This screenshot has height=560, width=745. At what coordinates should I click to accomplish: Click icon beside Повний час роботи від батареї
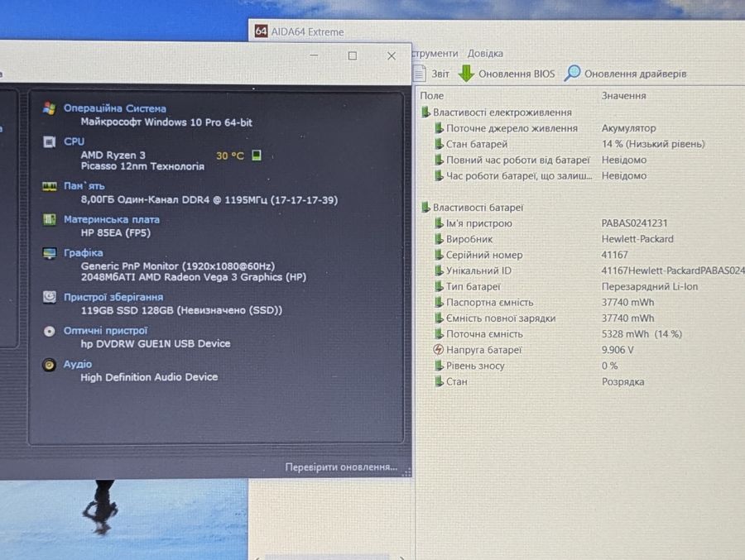pos(439,160)
